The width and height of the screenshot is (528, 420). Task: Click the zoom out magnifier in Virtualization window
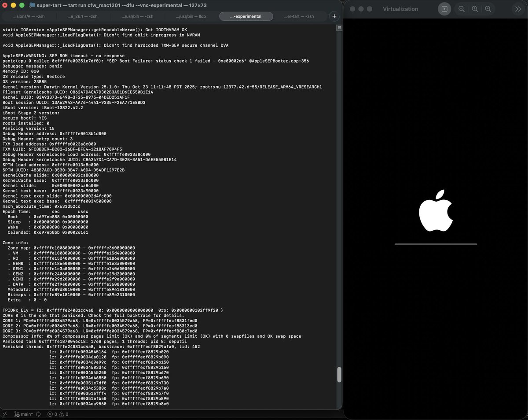(462, 9)
